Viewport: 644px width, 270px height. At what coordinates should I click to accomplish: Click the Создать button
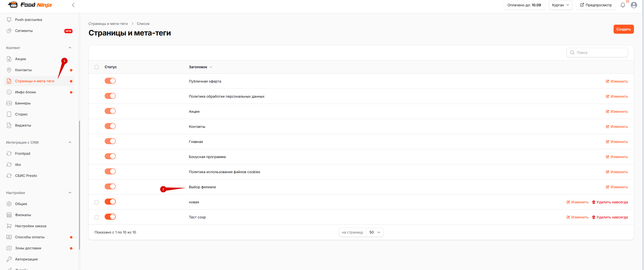pyautogui.click(x=623, y=29)
